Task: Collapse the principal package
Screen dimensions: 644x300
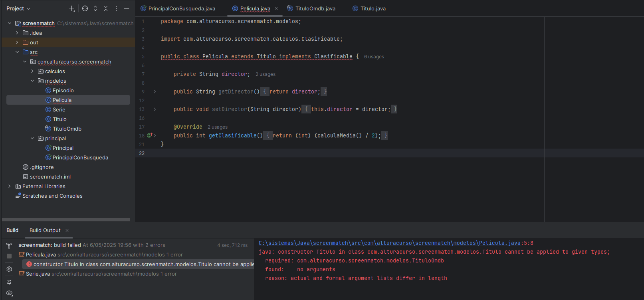Action: pyautogui.click(x=32, y=138)
